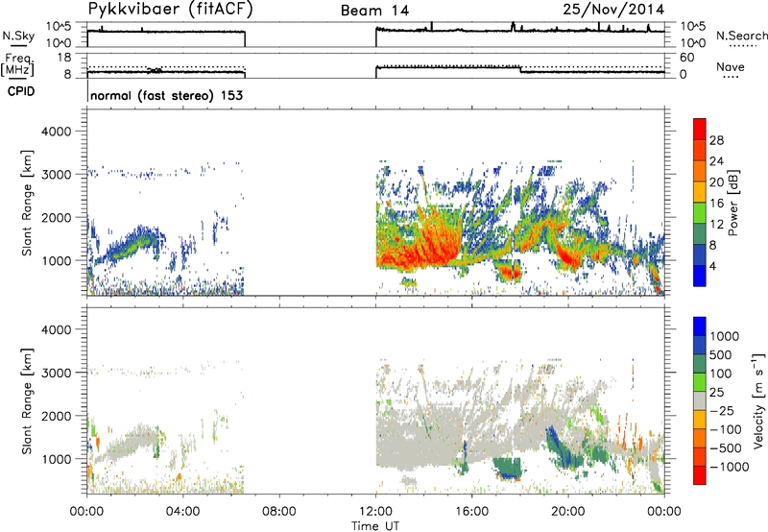Pick the dark green 100–500 Velocity swatch
The height and width of the screenshot is (532, 768).
[x=700, y=364]
